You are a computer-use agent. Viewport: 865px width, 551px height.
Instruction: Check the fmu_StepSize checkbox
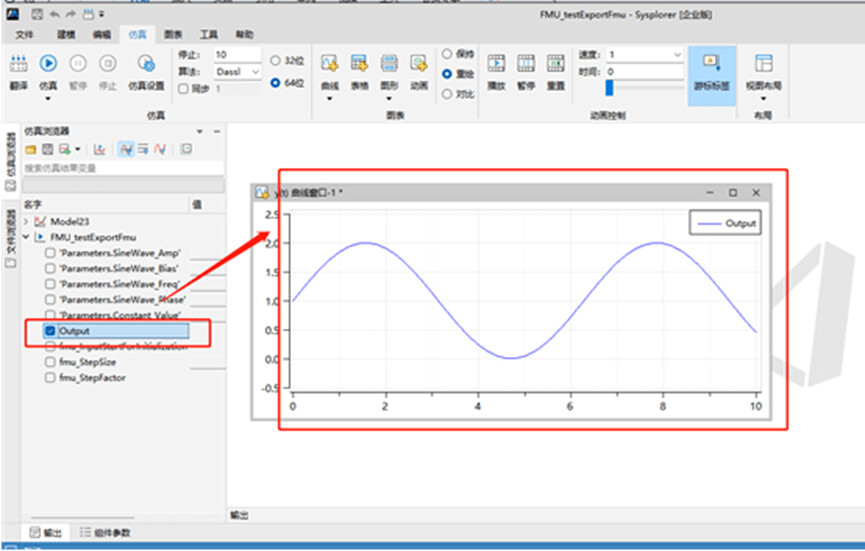coord(50,362)
